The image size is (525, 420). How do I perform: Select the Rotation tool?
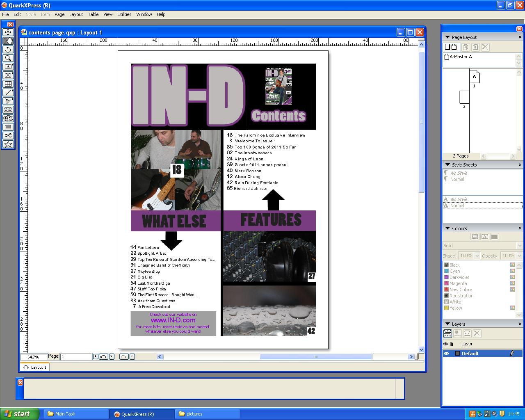point(8,49)
